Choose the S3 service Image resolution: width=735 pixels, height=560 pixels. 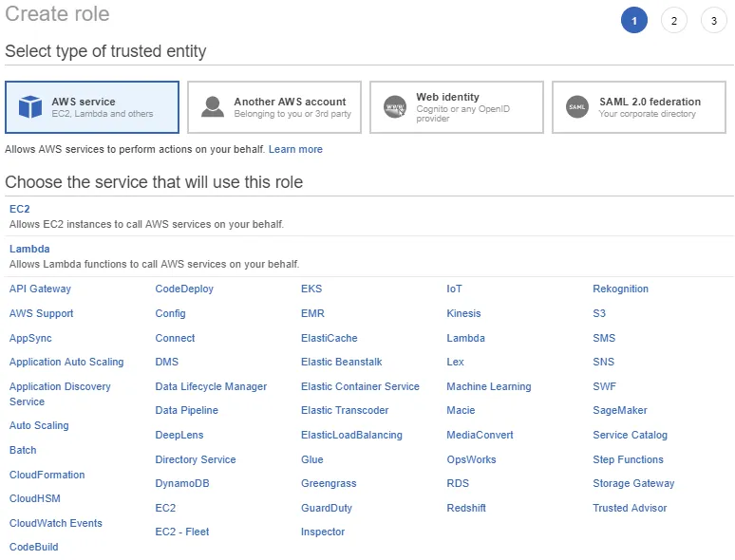[599, 313]
